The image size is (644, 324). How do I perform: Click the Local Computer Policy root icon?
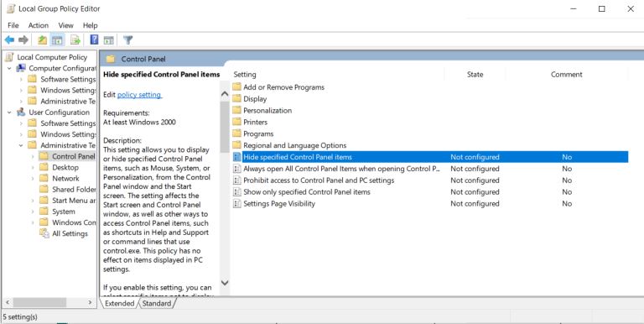click(x=9, y=57)
